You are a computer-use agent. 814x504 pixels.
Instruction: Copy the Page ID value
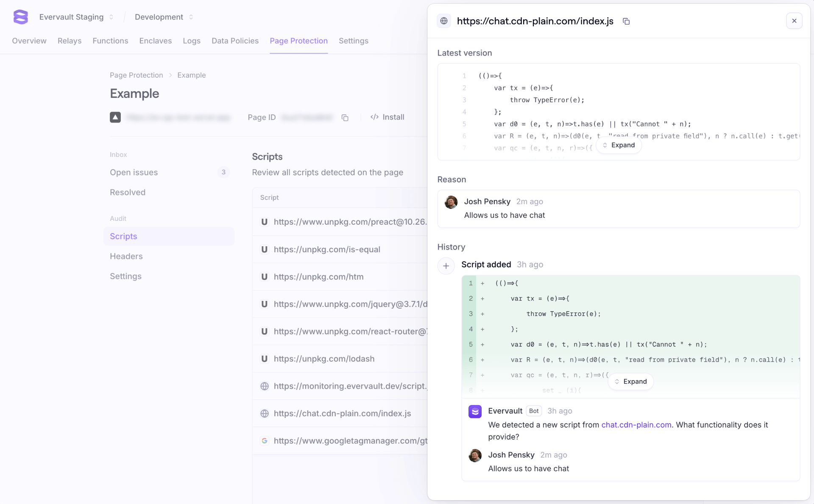345,117
